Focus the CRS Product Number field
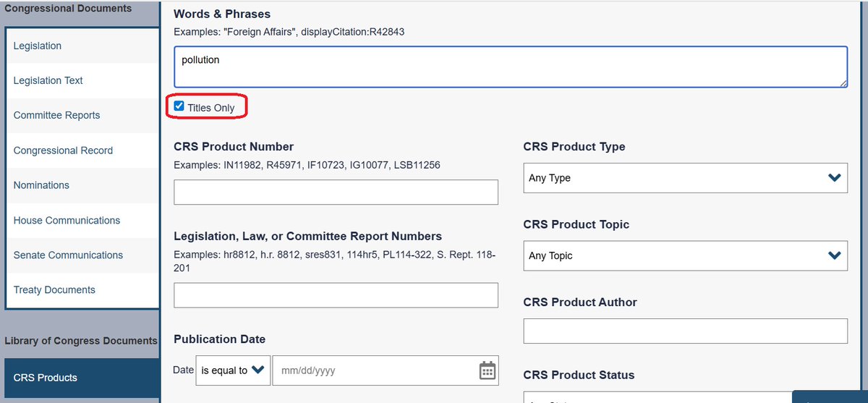Viewport: 868px width, 403px height. coord(336,192)
